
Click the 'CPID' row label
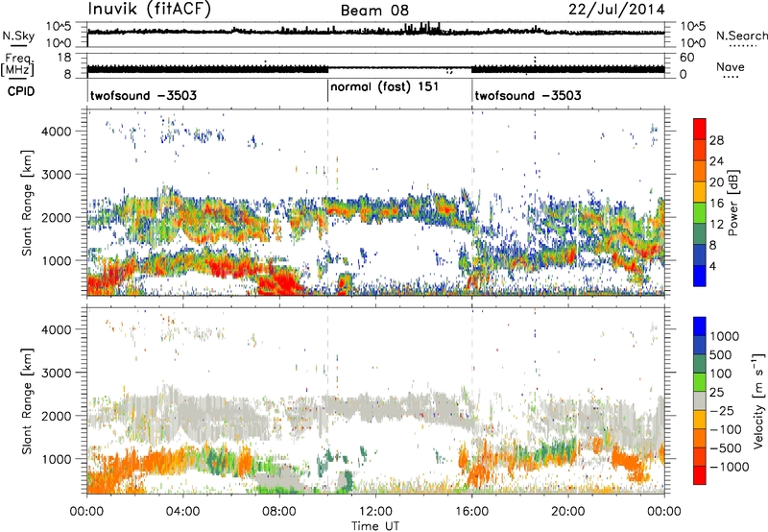[21, 91]
